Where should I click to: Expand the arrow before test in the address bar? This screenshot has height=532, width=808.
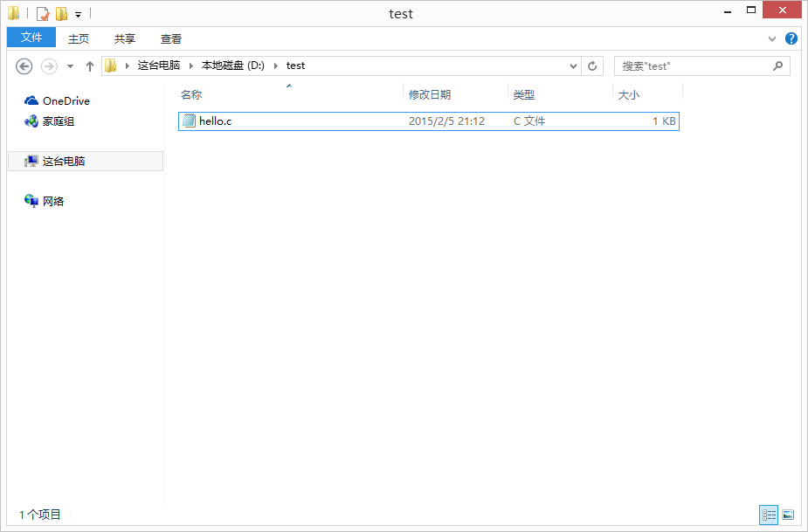point(276,66)
